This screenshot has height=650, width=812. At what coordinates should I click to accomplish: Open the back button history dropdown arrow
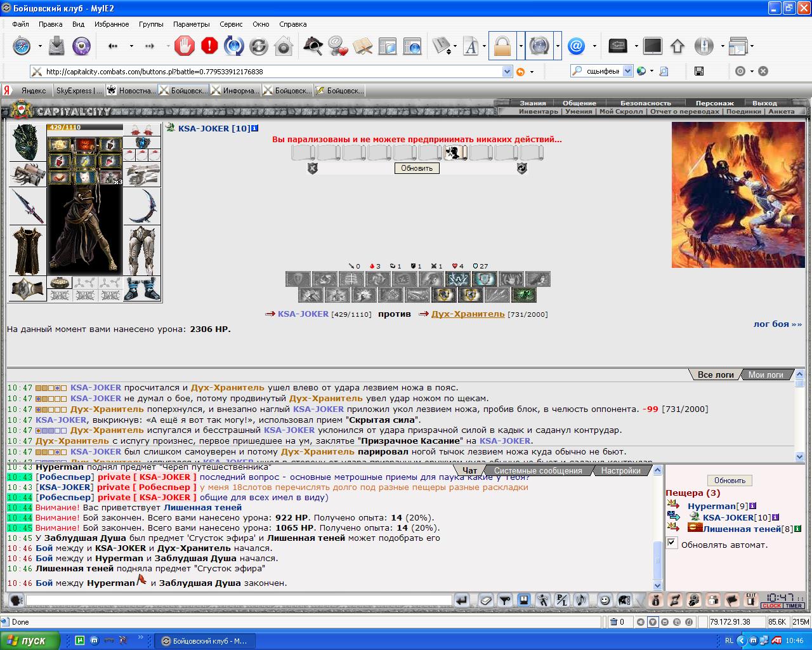click(131, 46)
